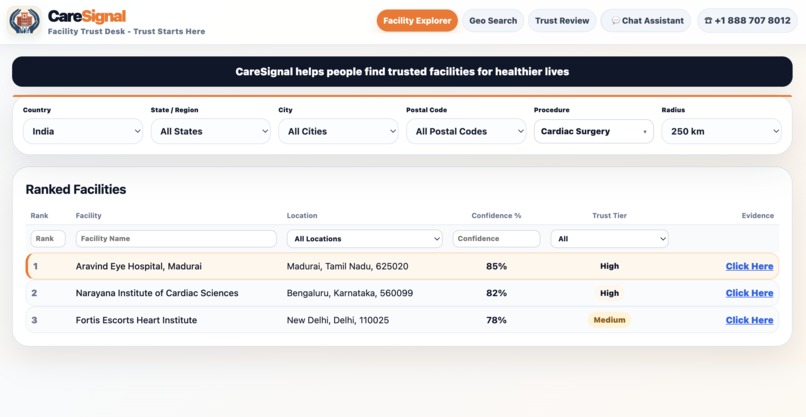Select Aravind Eye Hospital, Madurai facility name
Screen dimensions: 806x417
[x=139, y=266]
